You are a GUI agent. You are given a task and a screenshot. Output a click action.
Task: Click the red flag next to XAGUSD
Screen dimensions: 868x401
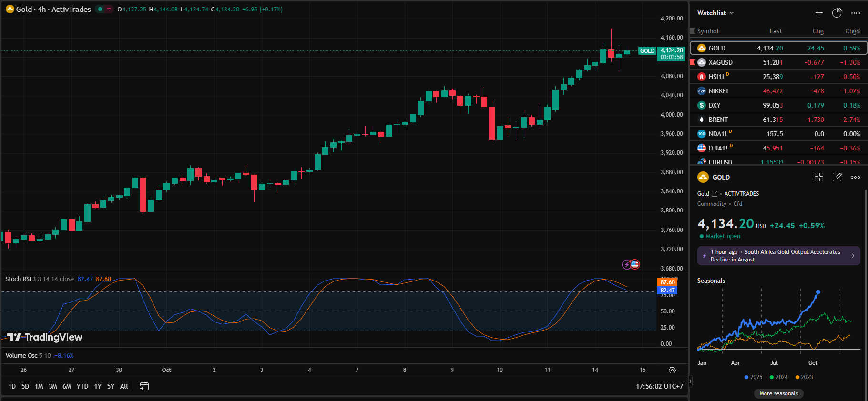pos(693,62)
